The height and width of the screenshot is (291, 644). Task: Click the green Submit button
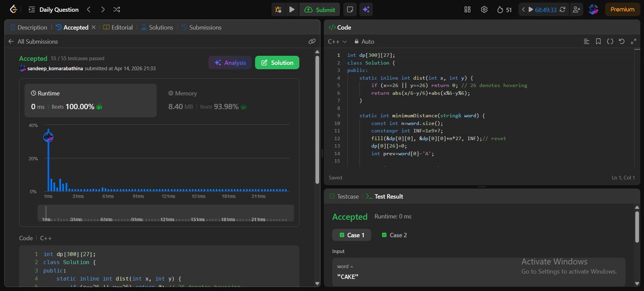pos(319,10)
